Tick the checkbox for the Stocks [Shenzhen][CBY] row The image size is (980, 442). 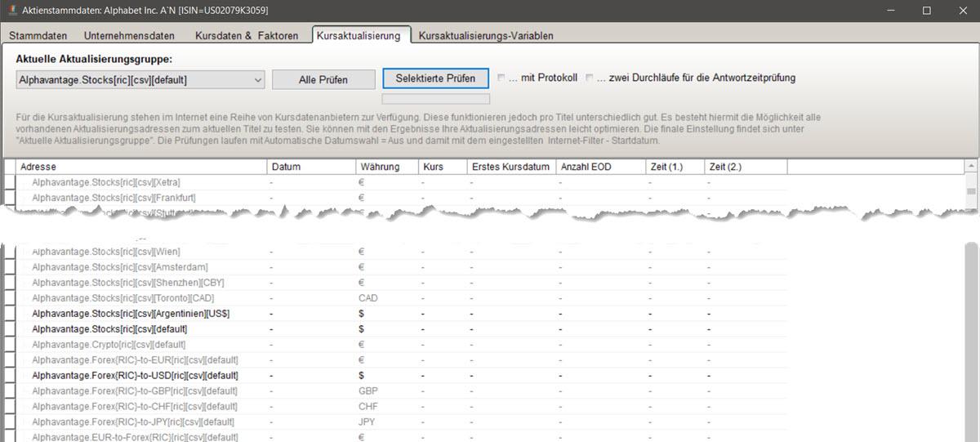(x=10, y=283)
